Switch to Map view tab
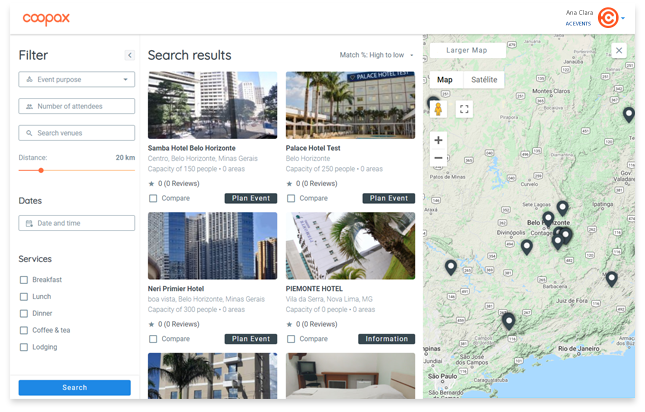Image resolution: width=645 pixels, height=412 pixels. (445, 80)
